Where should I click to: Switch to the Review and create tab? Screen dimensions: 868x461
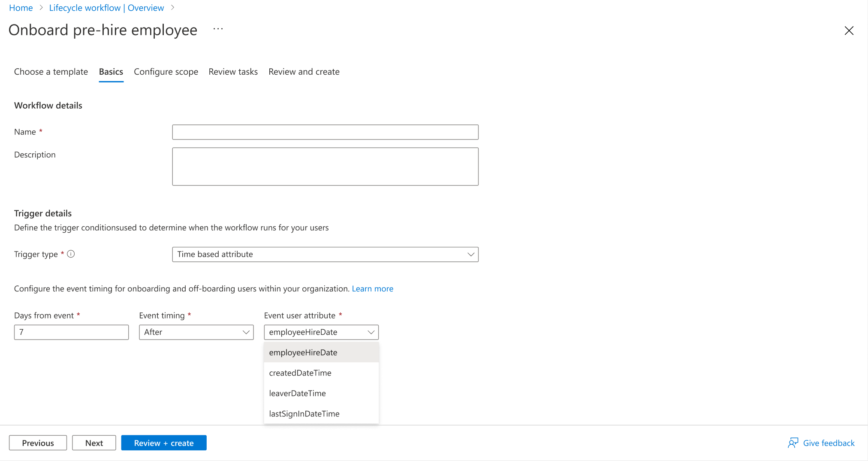pos(304,72)
